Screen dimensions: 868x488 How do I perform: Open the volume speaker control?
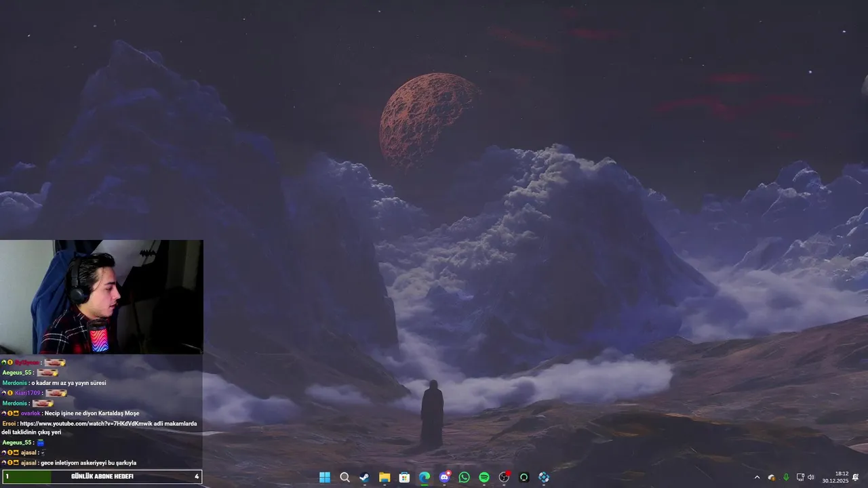coord(811,477)
